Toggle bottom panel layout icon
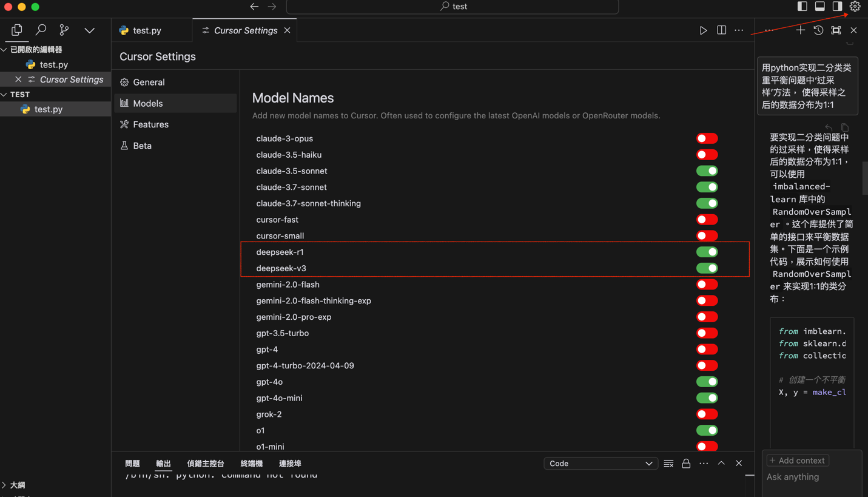This screenshot has height=497, width=868. [820, 6]
